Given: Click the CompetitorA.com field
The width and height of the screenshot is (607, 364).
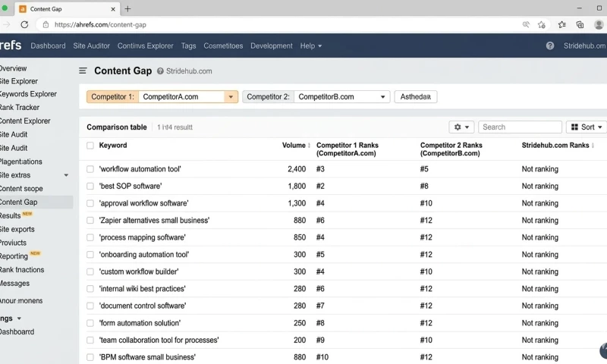Looking at the screenshot, I should coord(181,97).
